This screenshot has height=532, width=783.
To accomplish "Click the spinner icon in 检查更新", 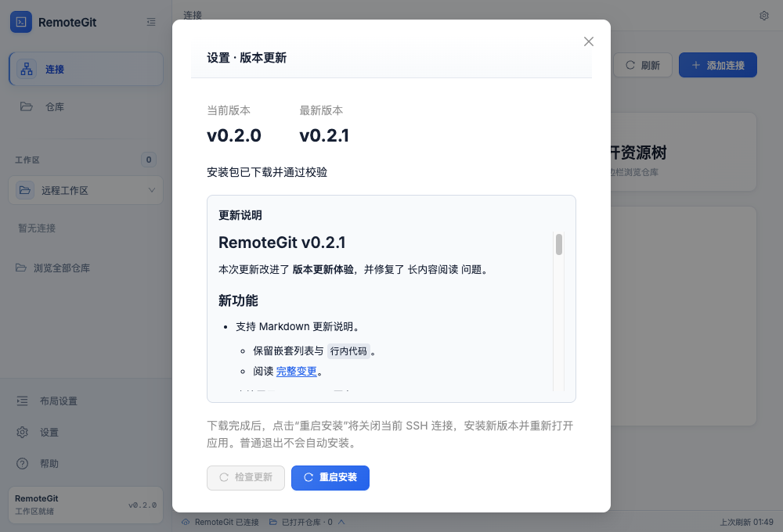I will click(x=224, y=477).
